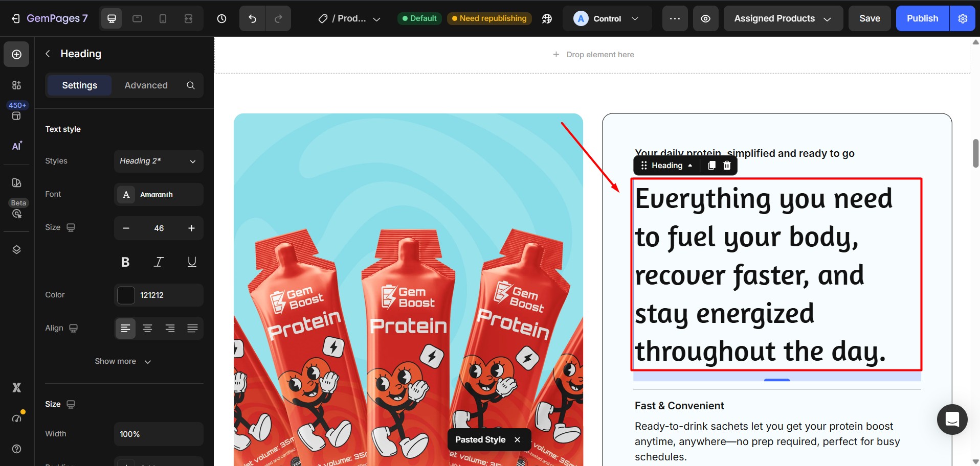
Task: Toggle italic text formatting
Action: coord(159,262)
